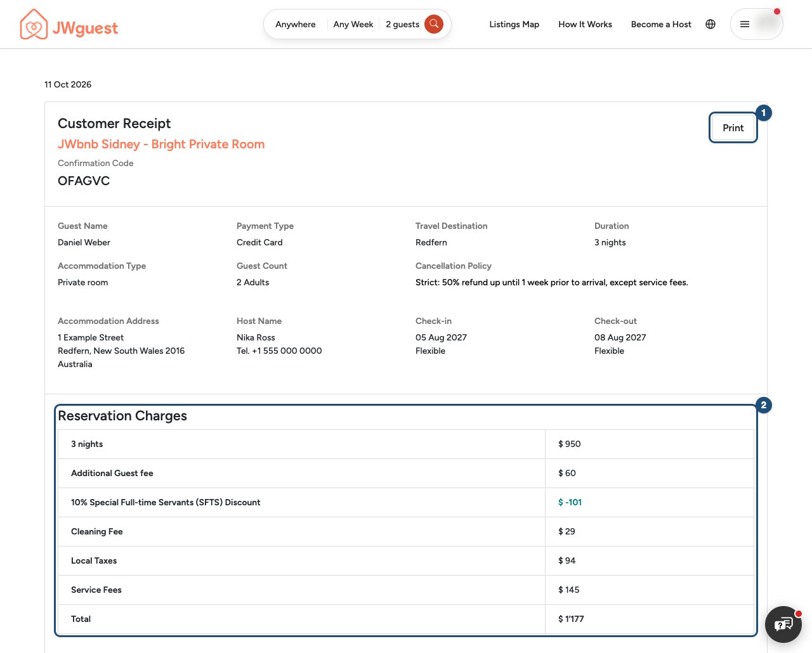Click the SFTS discount amount $ -101

point(570,502)
